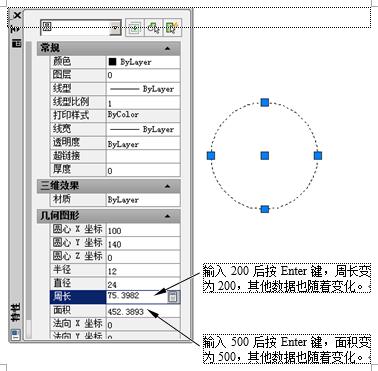Screen dimensions: 378x371
Task: Click the small icon below 特性 title
Action: [16, 334]
